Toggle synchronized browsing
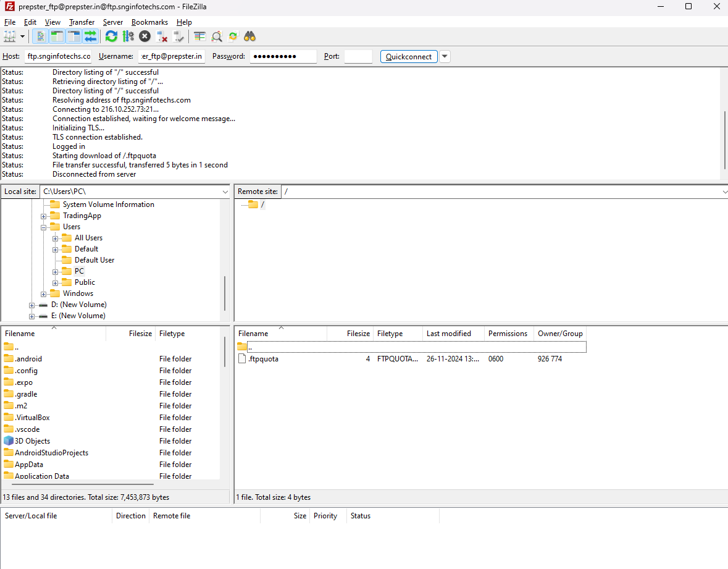 tap(233, 36)
